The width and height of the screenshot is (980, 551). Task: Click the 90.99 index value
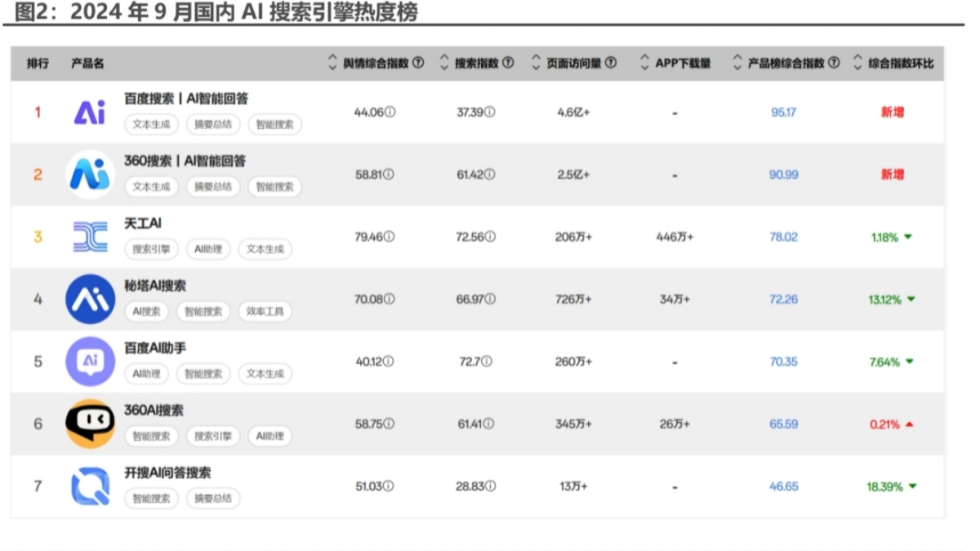click(783, 175)
